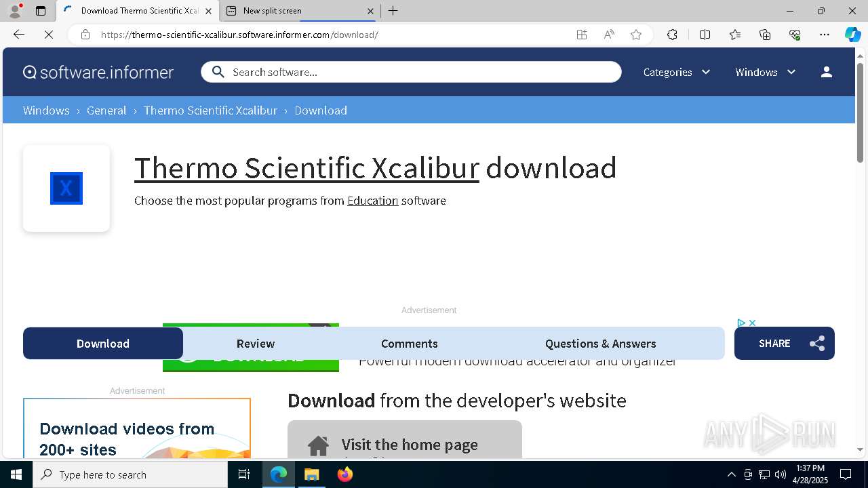Open the notification center icon
This screenshot has height=488, width=868.
[846, 474]
